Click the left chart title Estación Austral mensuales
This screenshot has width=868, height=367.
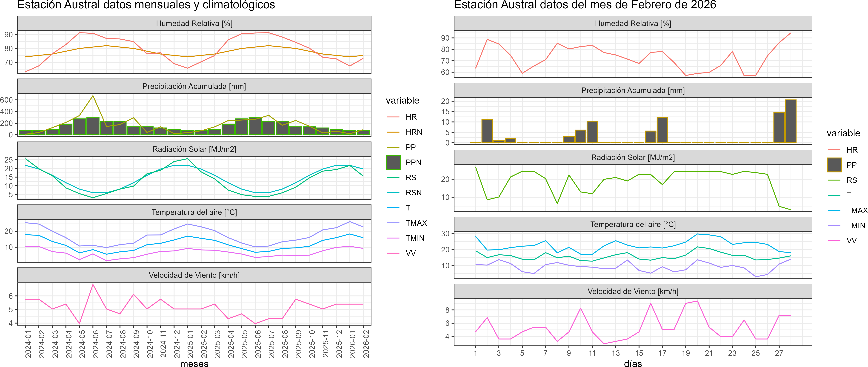coord(146,5)
